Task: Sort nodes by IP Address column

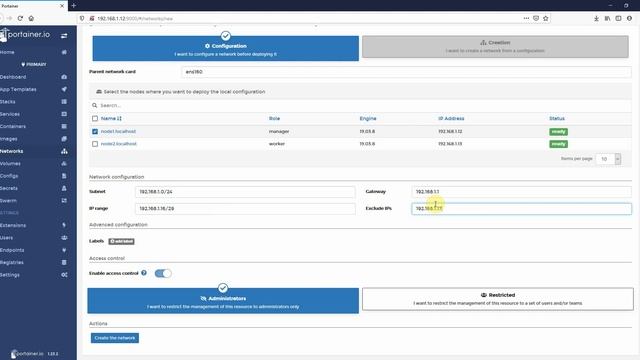Action: click(451, 118)
